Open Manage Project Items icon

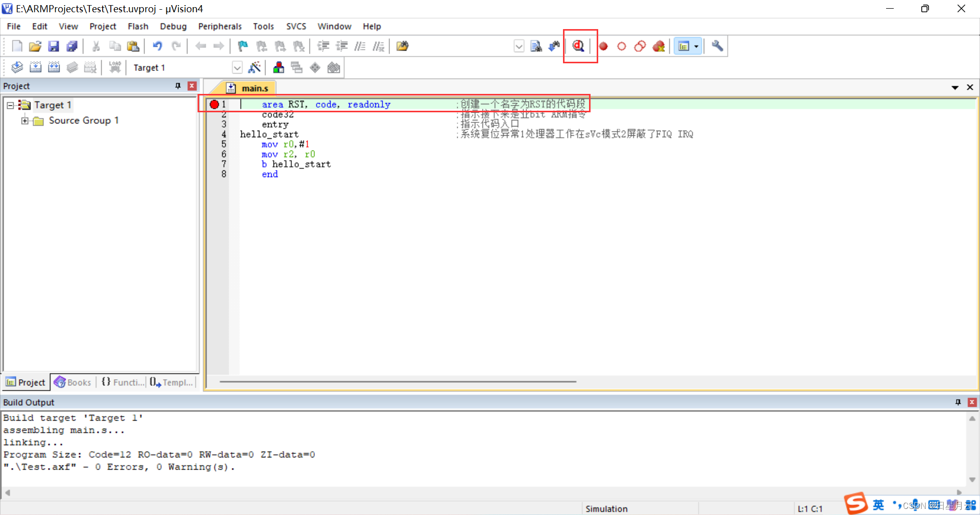pyautogui.click(x=279, y=67)
